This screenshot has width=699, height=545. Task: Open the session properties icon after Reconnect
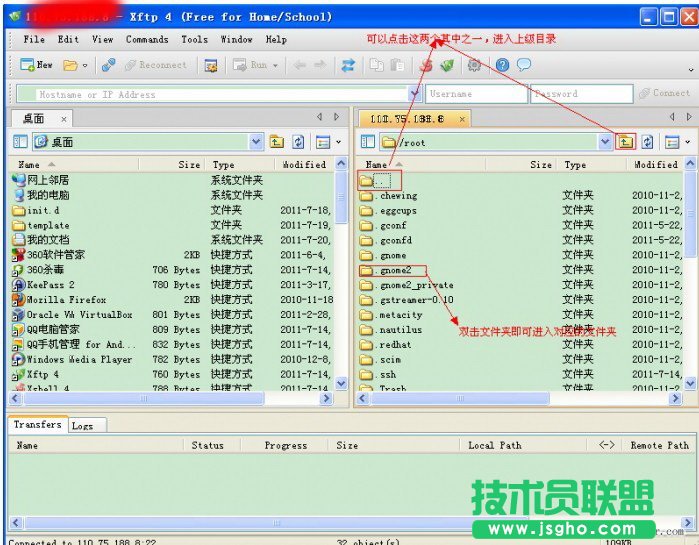point(210,66)
